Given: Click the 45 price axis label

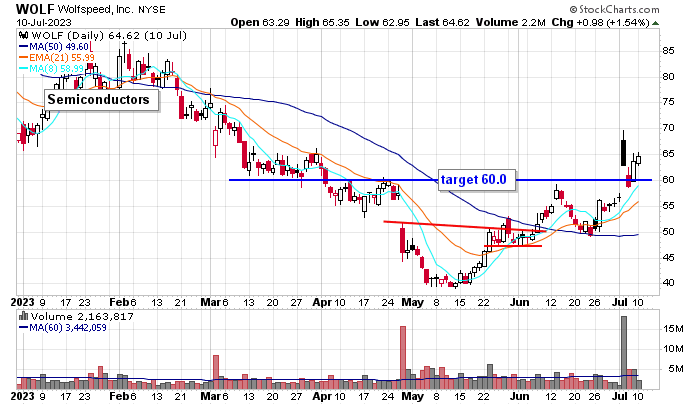Looking at the screenshot, I should click(668, 258).
